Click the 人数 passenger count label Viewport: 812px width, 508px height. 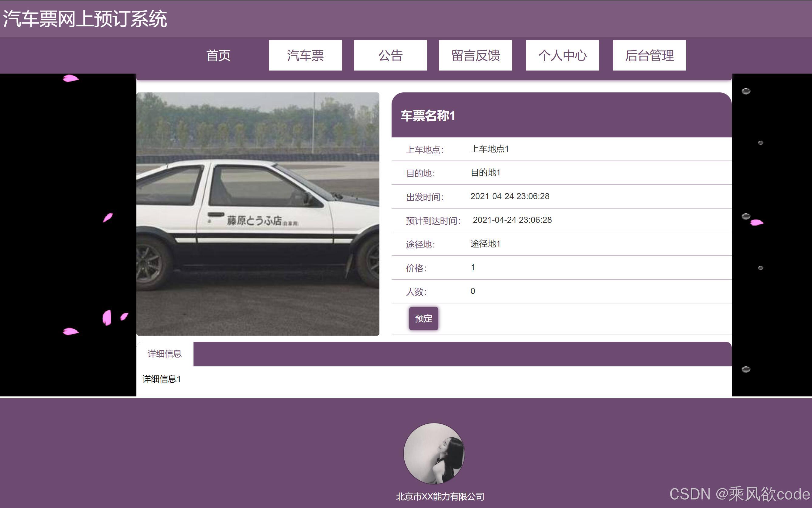pyautogui.click(x=416, y=292)
